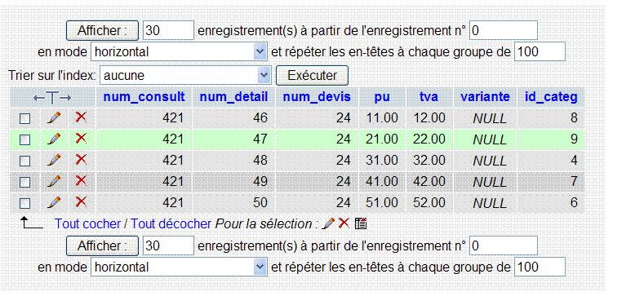Delete the row with num_detail 48
644x305 pixels.
coord(81,159)
